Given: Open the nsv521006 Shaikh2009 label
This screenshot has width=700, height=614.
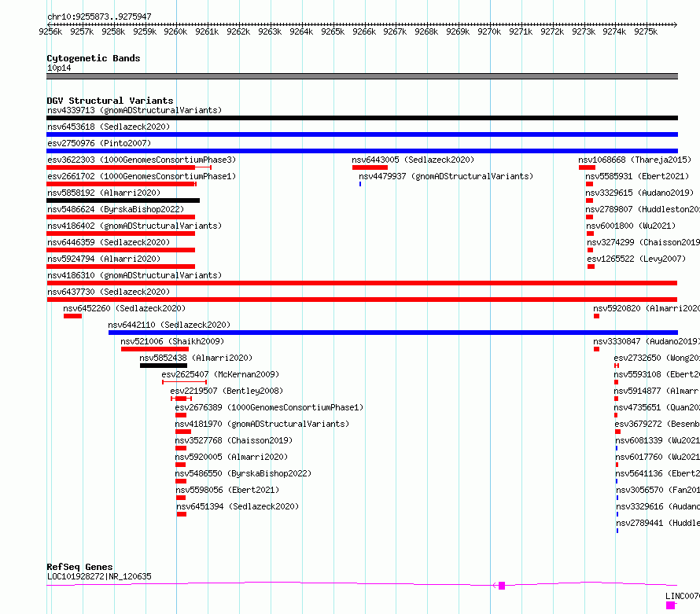Looking at the screenshot, I should (x=172, y=341).
